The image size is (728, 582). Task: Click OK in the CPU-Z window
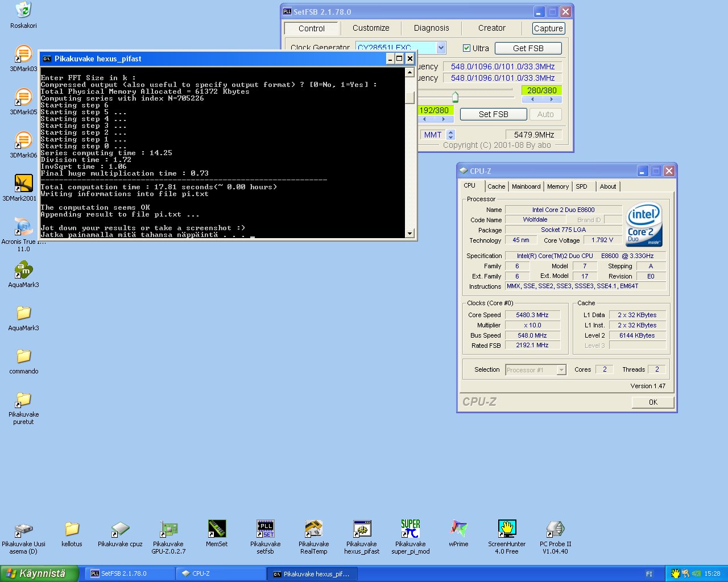coord(653,402)
